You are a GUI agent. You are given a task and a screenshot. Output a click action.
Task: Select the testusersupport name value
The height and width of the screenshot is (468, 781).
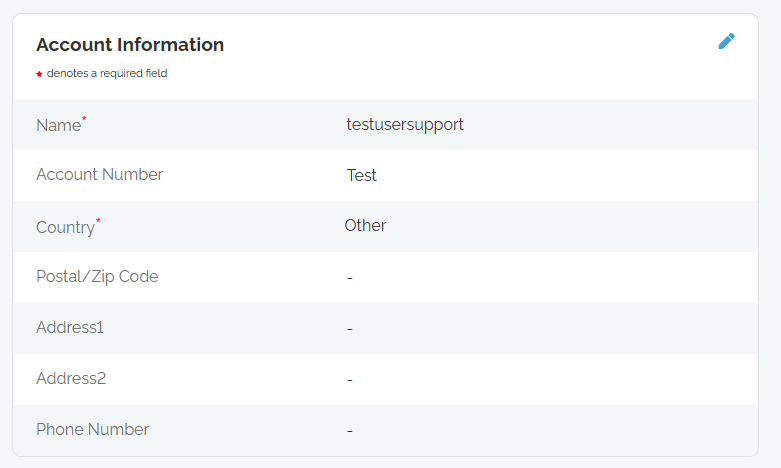click(405, 124)
